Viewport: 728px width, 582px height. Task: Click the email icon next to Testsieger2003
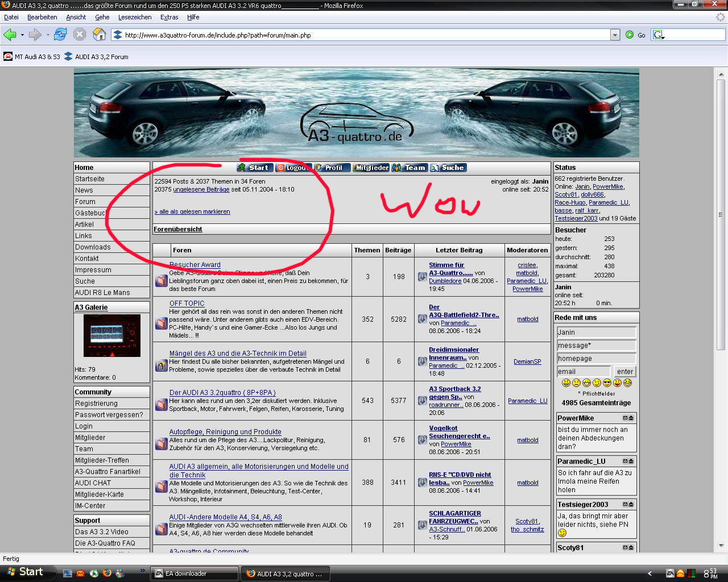(x=625, y=505)
